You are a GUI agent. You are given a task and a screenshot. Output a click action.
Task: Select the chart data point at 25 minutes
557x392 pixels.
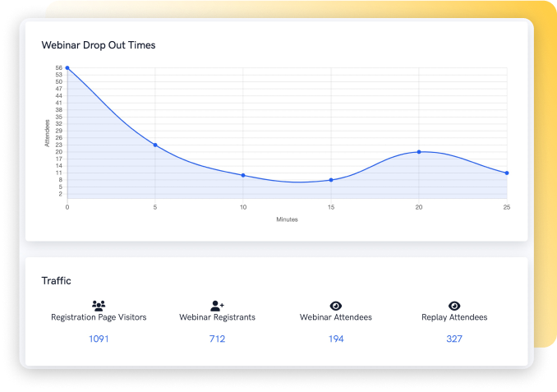507,173
